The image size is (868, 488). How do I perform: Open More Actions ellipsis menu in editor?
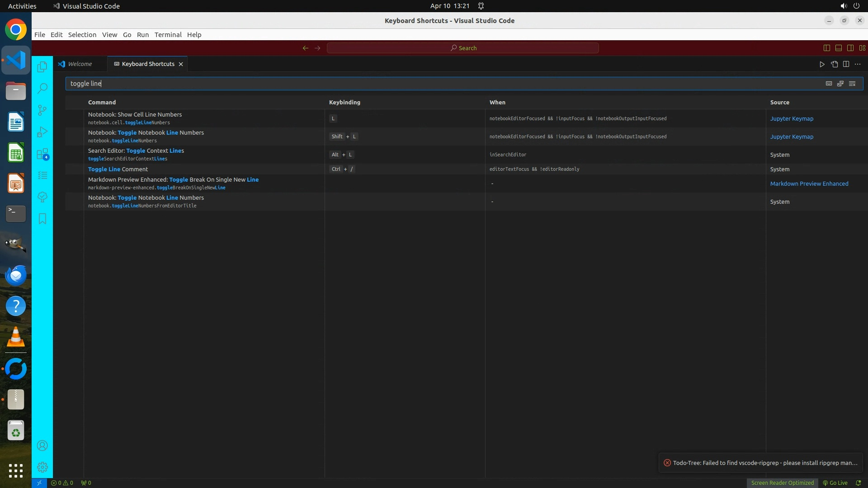tap(858, 64)
